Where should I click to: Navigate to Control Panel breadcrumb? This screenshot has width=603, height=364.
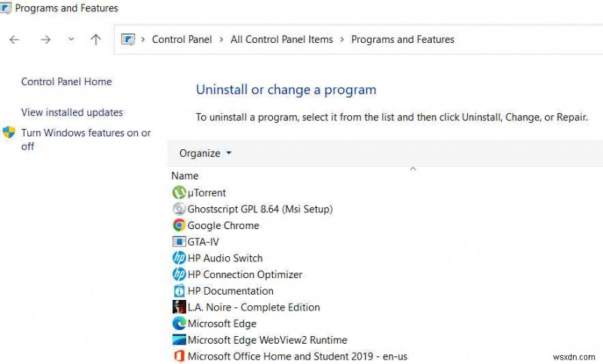tap(182, 39)
